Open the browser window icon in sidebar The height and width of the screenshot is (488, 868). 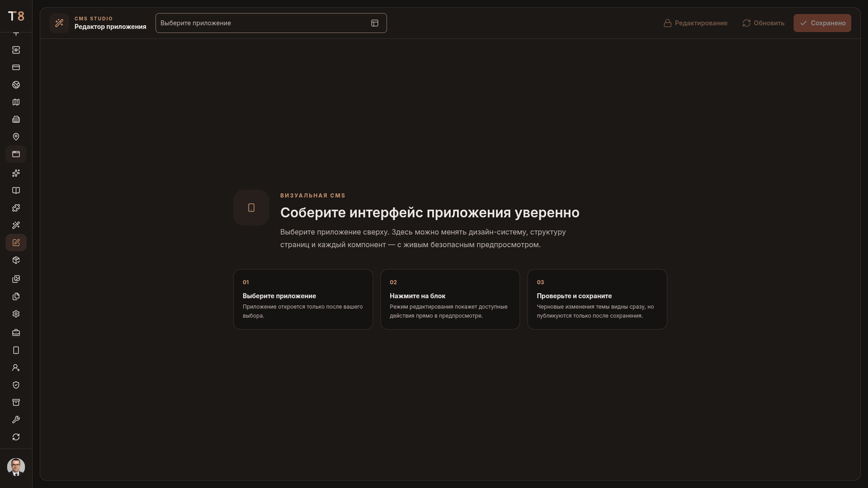[16, 154]
